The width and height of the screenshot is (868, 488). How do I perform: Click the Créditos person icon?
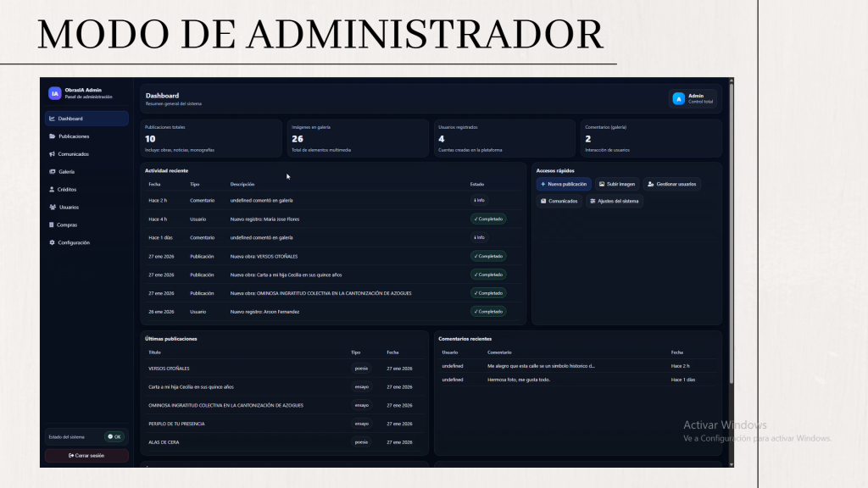coord(53,190)
